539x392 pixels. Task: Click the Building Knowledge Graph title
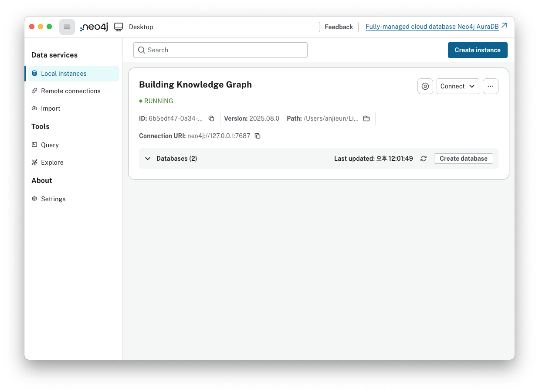[x=195, y=84]
